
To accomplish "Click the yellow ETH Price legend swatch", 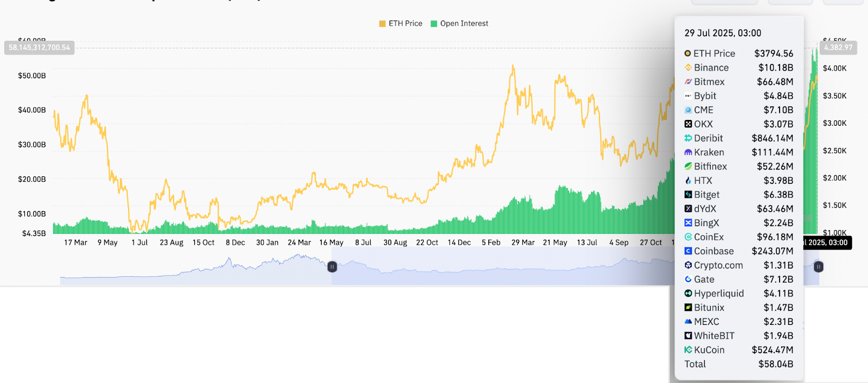I will [382, 24].
